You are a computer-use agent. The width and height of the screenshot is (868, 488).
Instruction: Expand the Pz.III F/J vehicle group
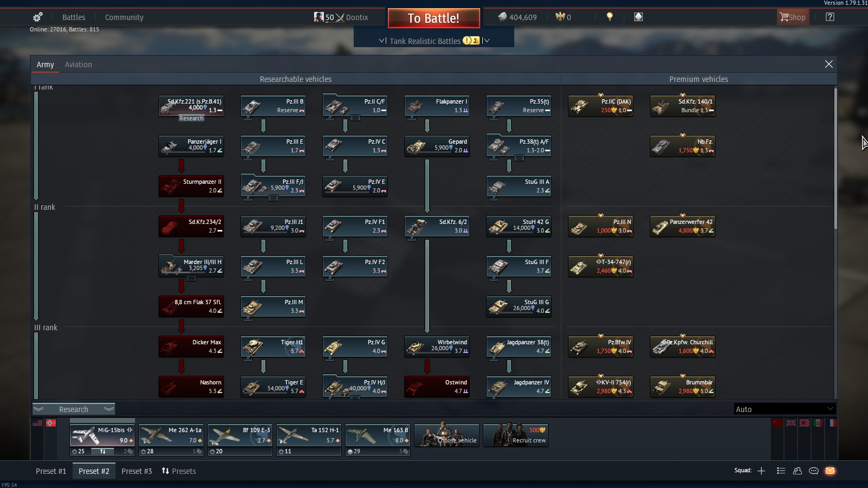point(273,198)
